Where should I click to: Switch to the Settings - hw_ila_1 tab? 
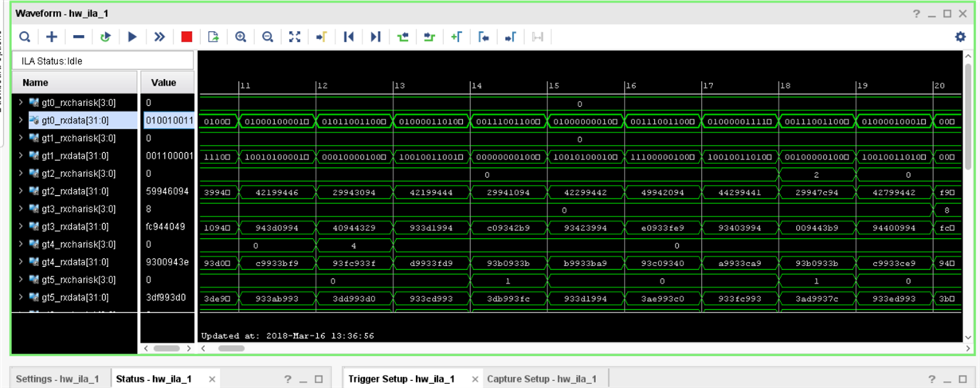[x=57, y=379]
